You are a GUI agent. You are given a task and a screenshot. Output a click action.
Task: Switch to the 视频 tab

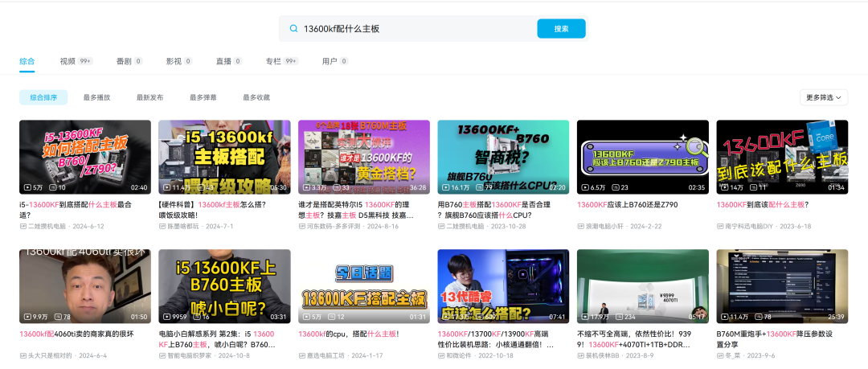[76, 61]
